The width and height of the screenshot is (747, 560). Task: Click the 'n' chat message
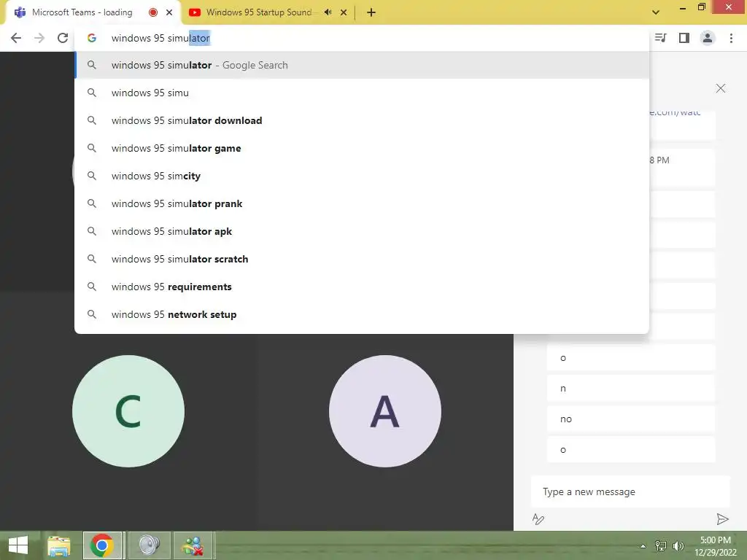point(631,389)
